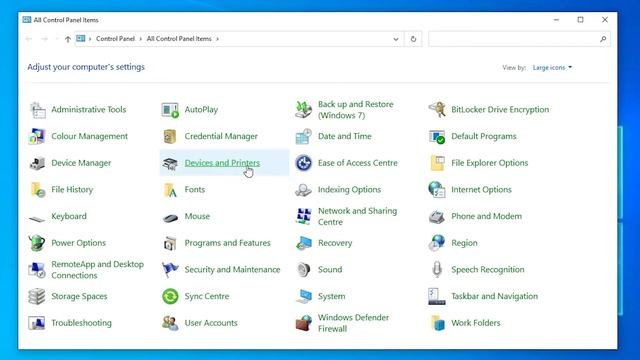Open the Default Programs icon
The height and width of the screenshot is (360, 640).
pyautogui.click(x=437, y=136)
